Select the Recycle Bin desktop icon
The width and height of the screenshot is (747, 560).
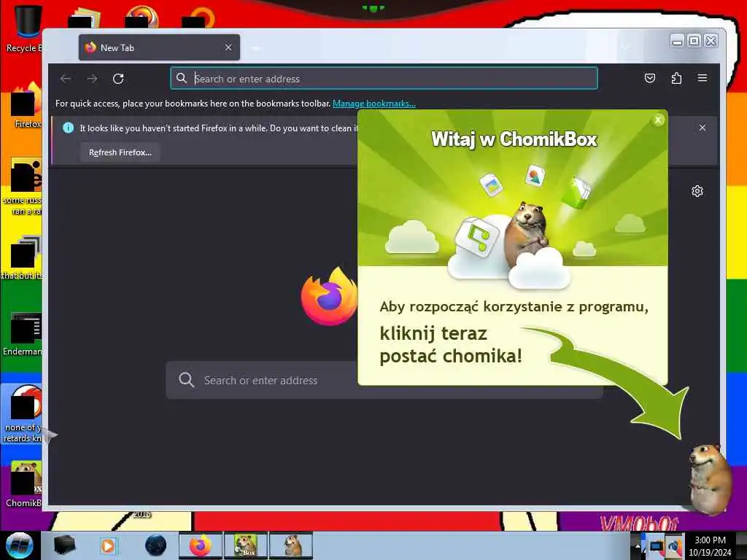23,28
